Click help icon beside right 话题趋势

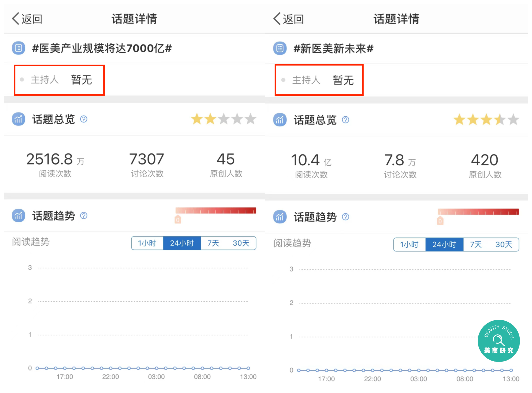click(x=345, y=217)
